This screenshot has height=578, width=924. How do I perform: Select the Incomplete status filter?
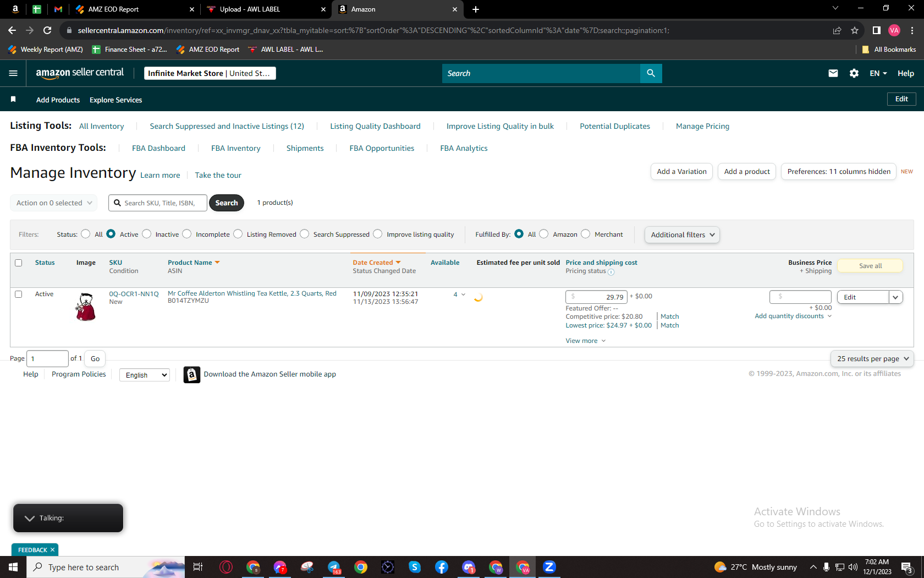point(187,234)
